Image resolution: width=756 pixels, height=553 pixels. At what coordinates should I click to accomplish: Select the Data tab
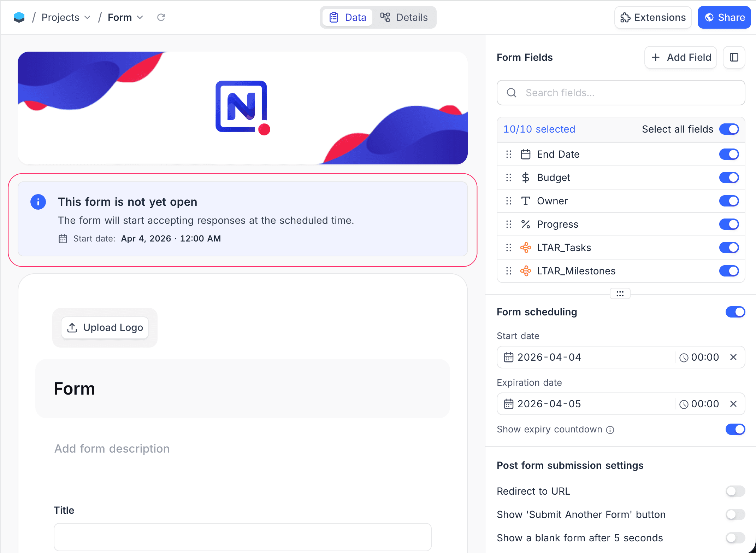pyautogui.click(x=347, y=17)
